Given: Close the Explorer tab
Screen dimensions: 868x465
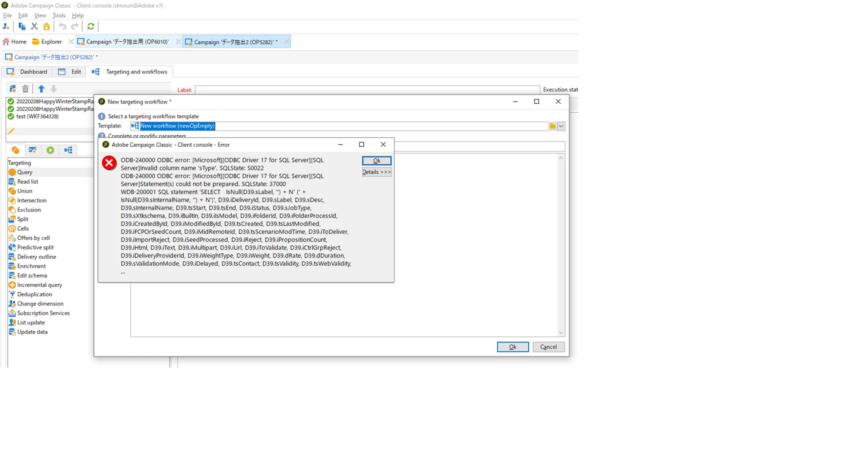Looking at the screenshot, I should pos(71,42).
